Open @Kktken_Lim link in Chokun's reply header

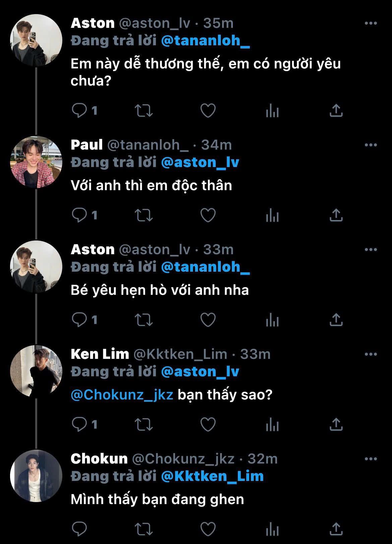[x=212, y=476]
